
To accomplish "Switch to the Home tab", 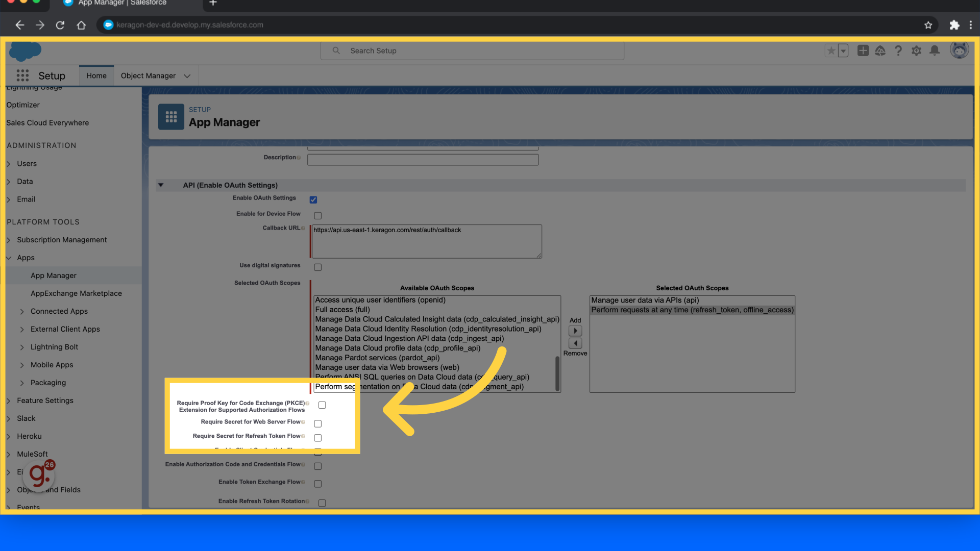I will [96, 76].
